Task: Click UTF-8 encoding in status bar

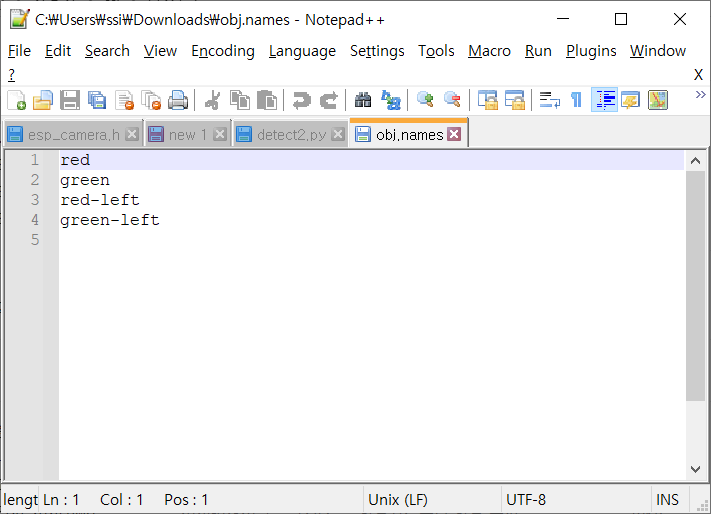Action: coord(526,499)
